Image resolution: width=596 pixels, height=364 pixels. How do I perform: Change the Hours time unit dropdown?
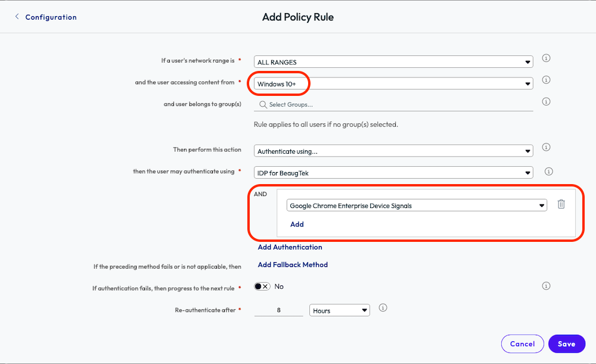click(340, 310)
